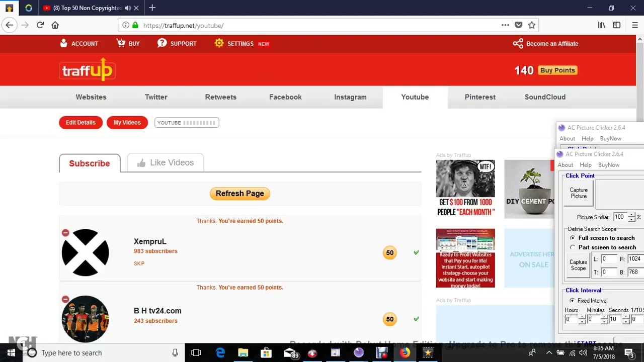
Task: Go to the Instagram tab
Action: [x=350, y=97]
